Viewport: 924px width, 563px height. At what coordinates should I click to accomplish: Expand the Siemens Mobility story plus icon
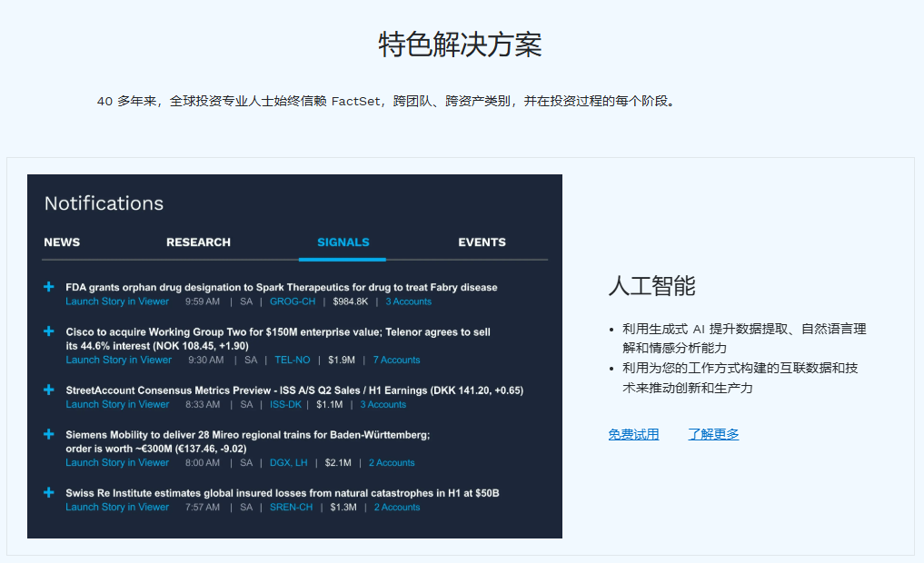click(x=49, y=435)
